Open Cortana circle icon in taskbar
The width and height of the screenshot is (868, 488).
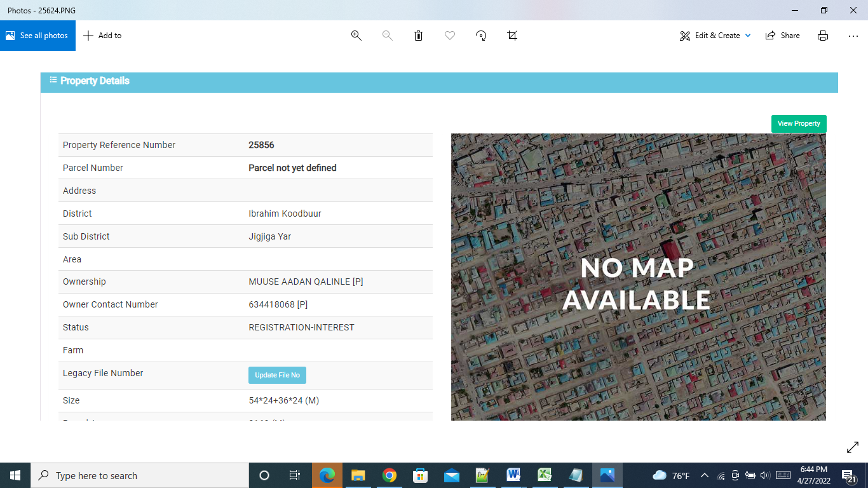click(x=264, y=475)
